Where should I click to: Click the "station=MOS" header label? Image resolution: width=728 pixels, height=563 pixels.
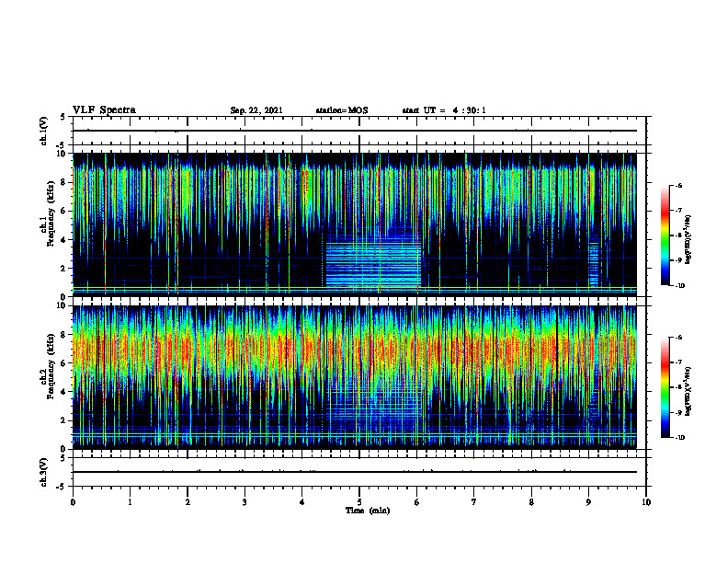coord(342,110)
